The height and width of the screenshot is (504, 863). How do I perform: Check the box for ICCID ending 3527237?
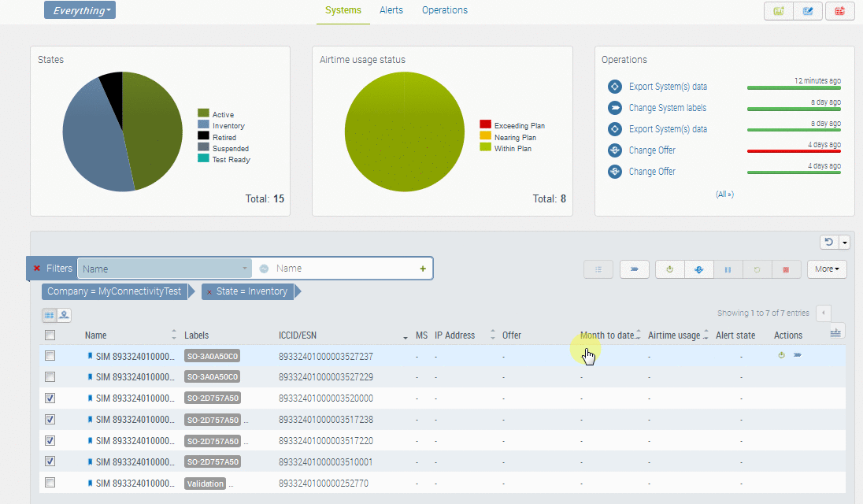click(50, 356)
